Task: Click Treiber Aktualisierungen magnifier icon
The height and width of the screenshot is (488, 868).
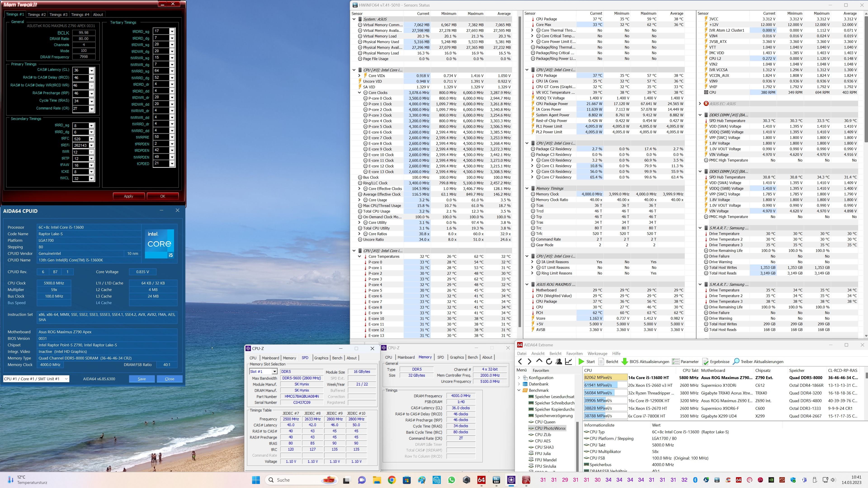Action: [x=736, y=361]
